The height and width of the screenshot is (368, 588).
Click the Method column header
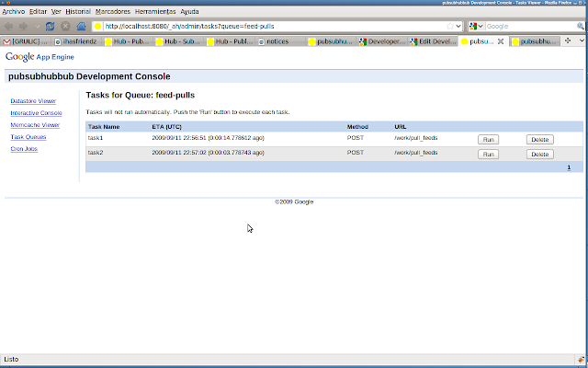[357, 127]
